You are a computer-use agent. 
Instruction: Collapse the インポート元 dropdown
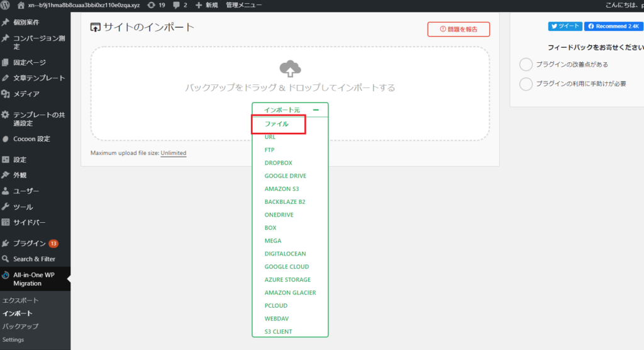pos(290,110)
